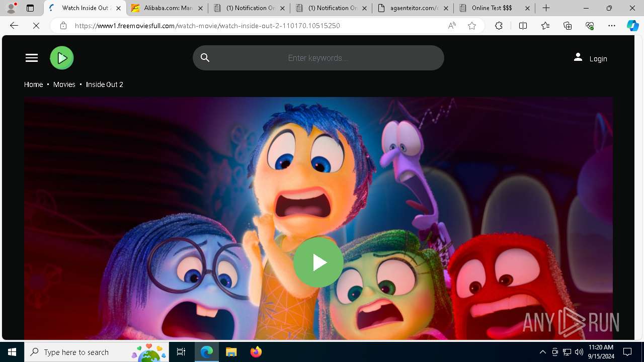
Task: Click the address bar URL
Action: [207, 26]
